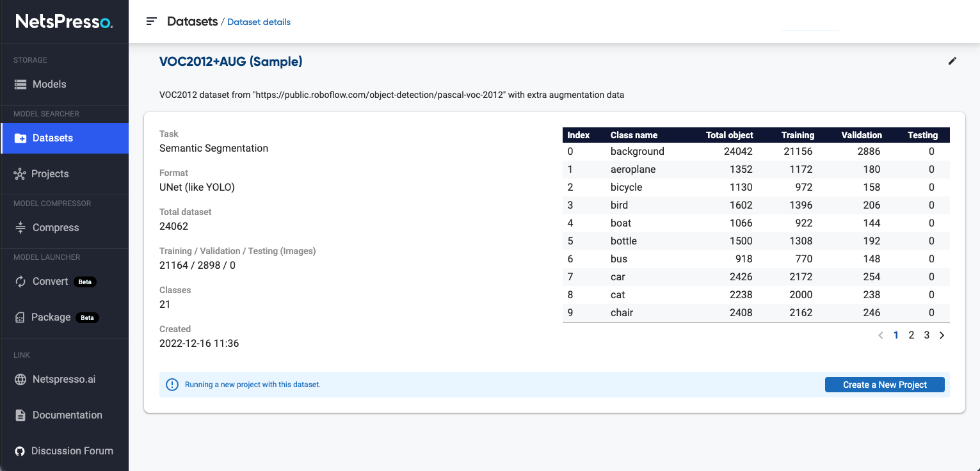Open the Convert menu item
This screenshot has height=471, width=980.
(65, 282)
